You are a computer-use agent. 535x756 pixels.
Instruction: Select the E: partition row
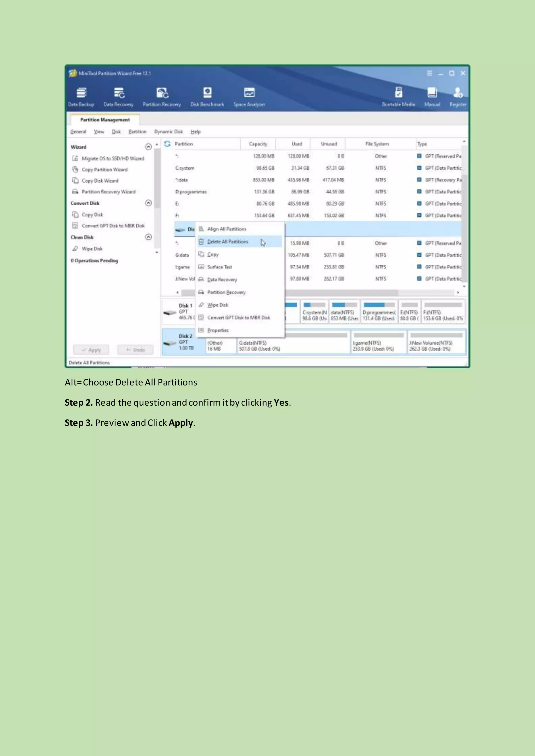click(318, 203)
